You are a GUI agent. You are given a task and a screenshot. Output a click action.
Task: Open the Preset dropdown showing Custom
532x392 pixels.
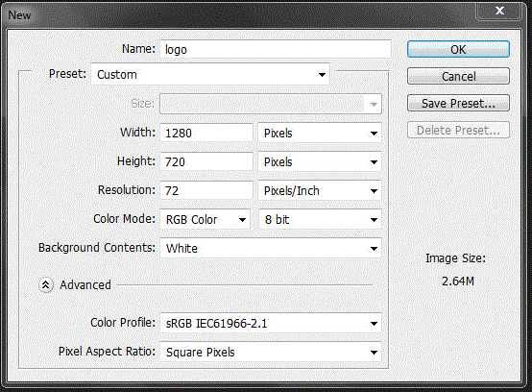210,74
